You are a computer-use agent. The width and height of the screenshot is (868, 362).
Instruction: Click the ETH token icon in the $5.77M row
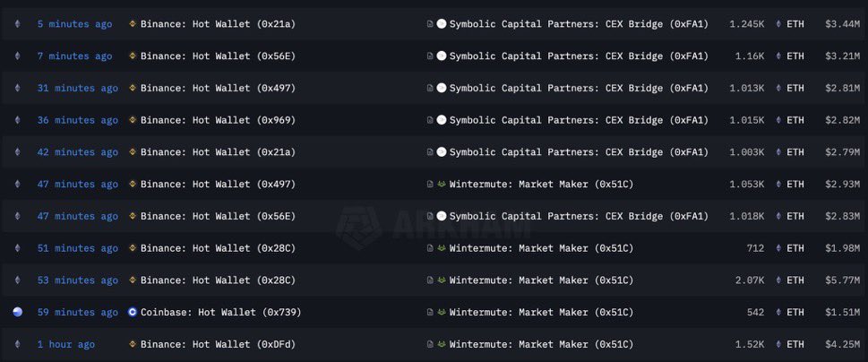pos(778,280)
